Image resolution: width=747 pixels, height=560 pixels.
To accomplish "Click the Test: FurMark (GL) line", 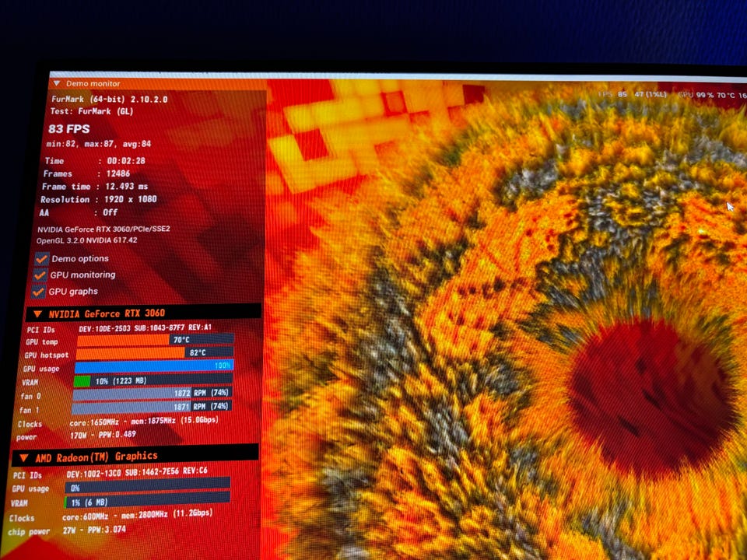I will tap(92, 111).
